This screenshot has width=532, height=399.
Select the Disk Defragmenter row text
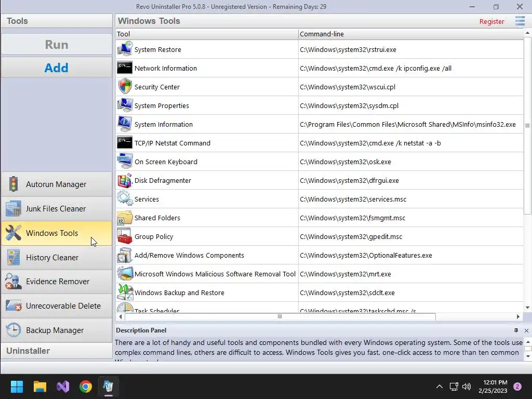tap(163, 180)
